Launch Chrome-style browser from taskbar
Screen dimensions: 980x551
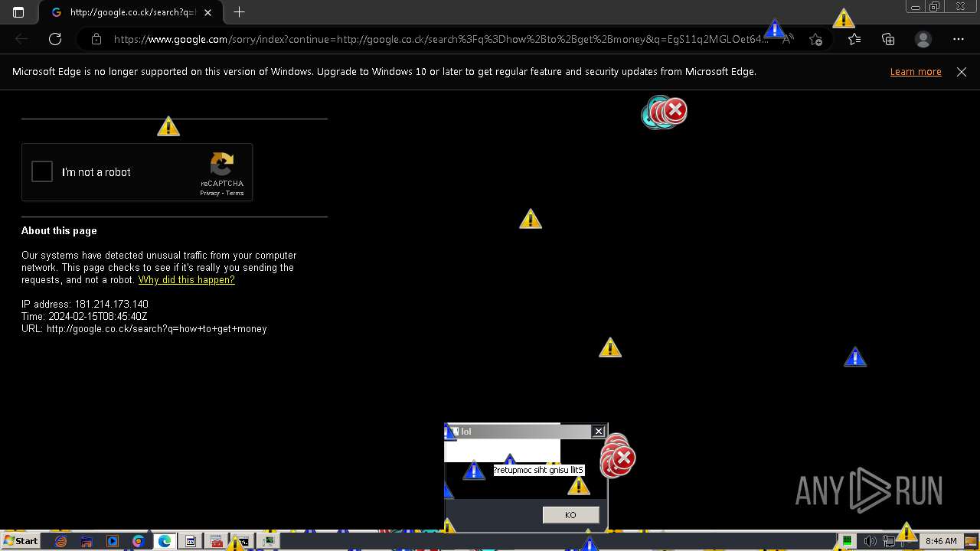click(x=139, y=541)
